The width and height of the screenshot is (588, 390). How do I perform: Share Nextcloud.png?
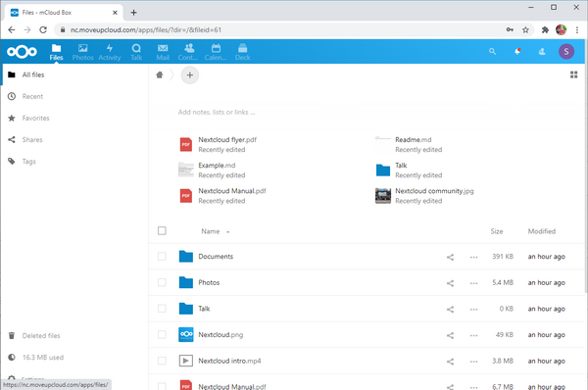point(450,335)
